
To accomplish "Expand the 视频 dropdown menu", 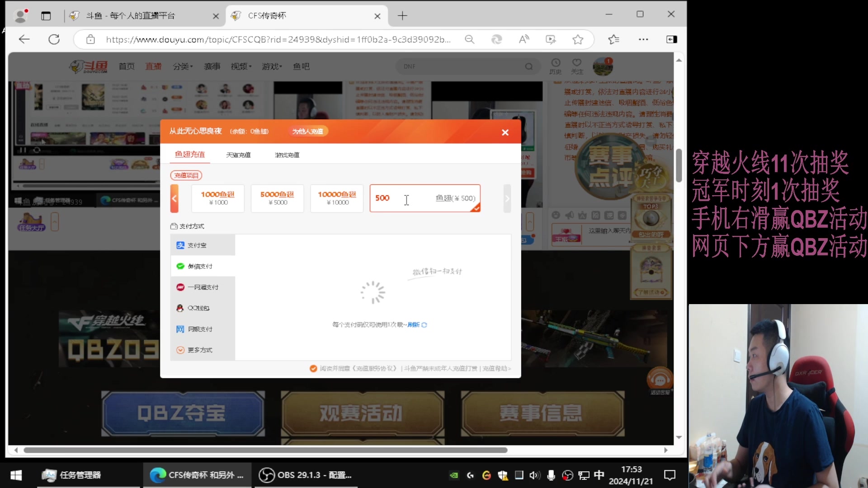I will coord(241,66).
